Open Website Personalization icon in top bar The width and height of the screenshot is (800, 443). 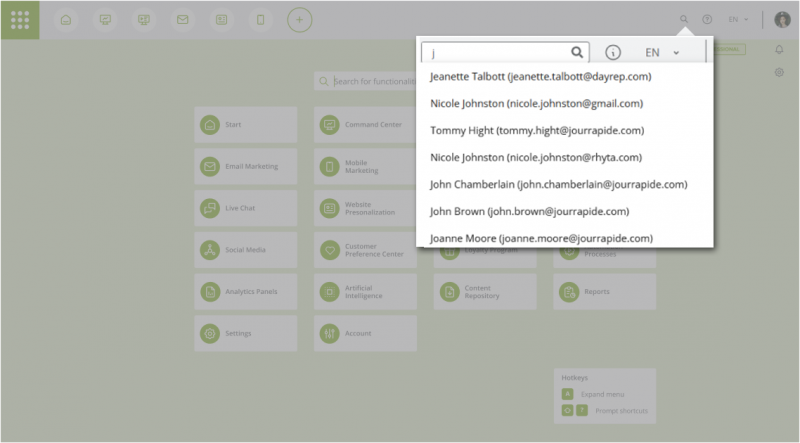tap(221, 20)
